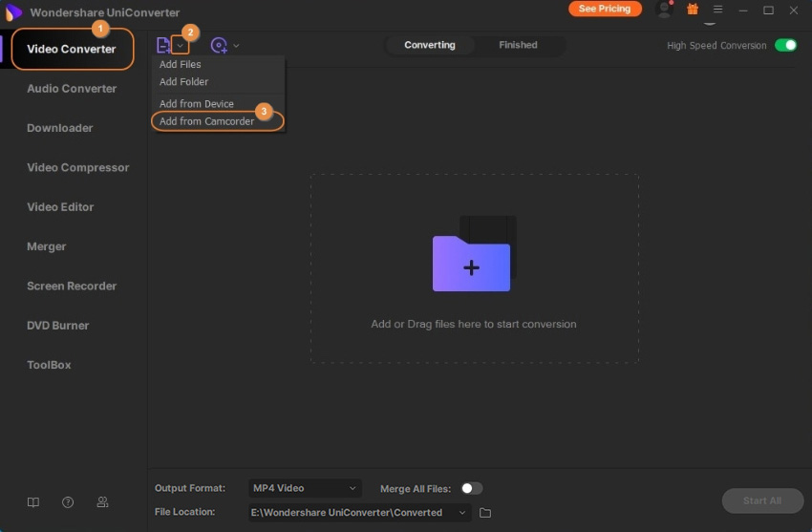Minimize the UniConverter window

click(743, 10)
